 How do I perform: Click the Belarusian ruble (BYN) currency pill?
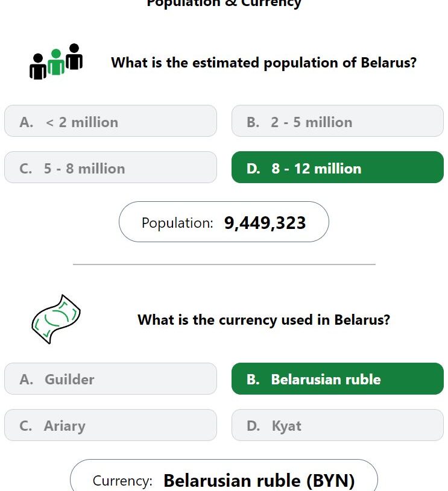[224, 476]
